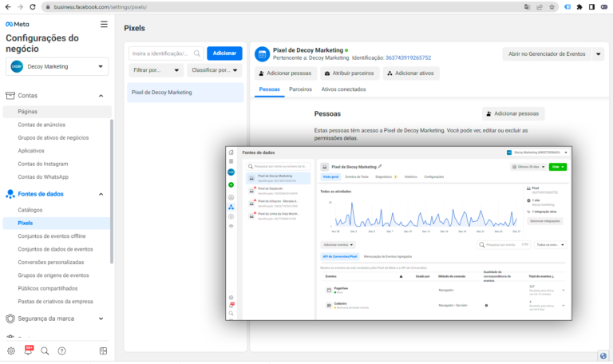The image size is (613, 364).
Task: Open notifications bell with red badge
Action: (x=28, y=350)
